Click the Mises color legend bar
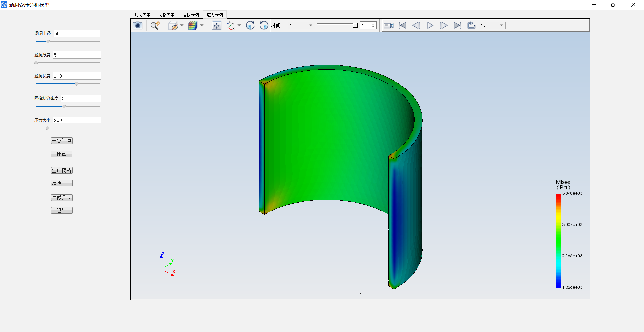 (559, 241)
